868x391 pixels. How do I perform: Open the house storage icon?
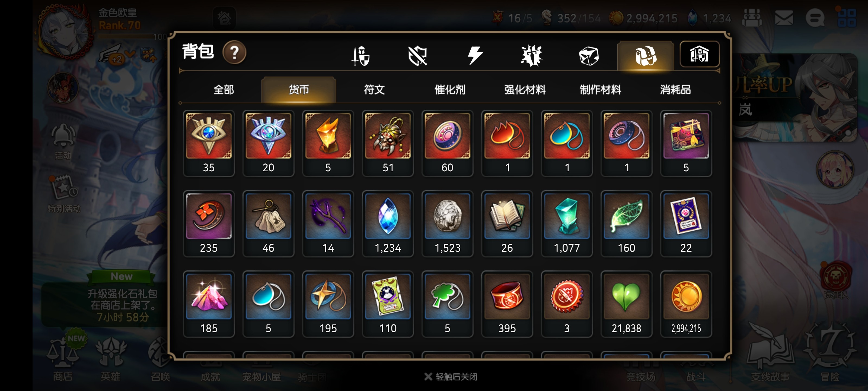[x=700, y=54]
